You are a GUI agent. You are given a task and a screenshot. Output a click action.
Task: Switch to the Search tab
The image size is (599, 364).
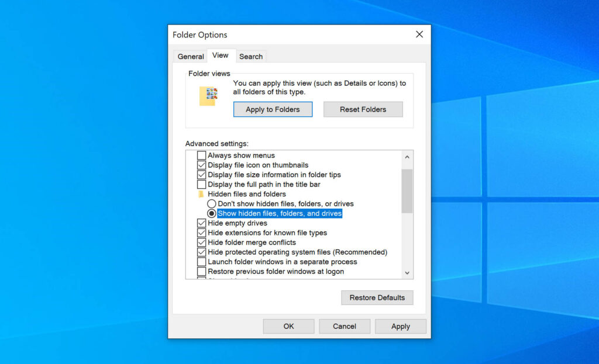coord(251,56)
